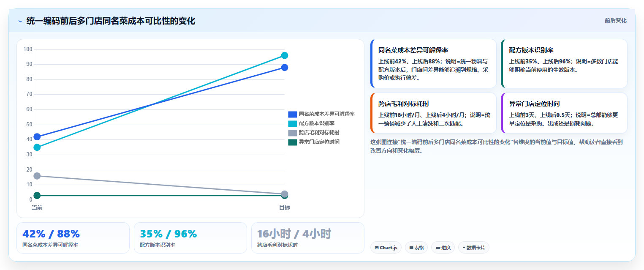Click the 100 y-axis label

click(28, 49)
